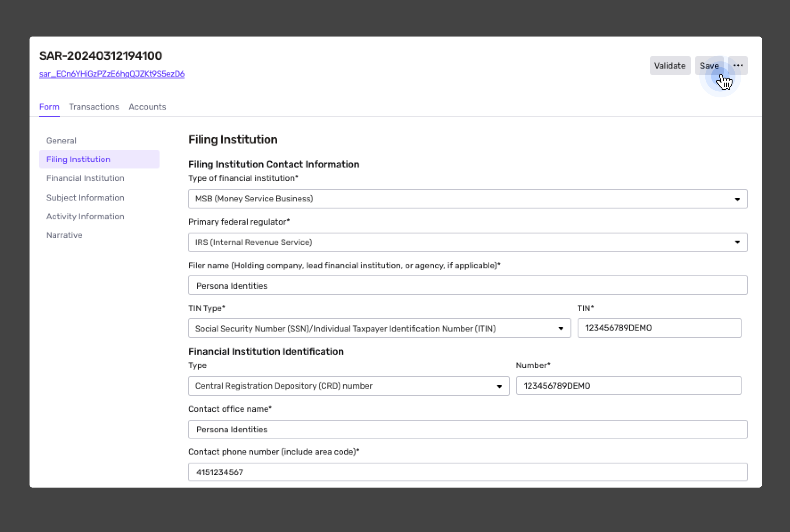Go to the Narrative section
This screenshot has height=532, width=790.
point(64,235)
